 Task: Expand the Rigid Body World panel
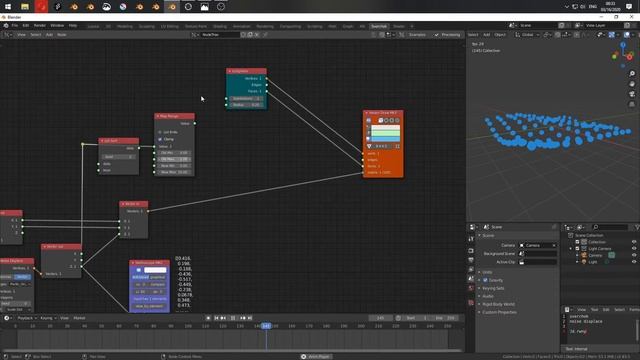tap(498, 304)
